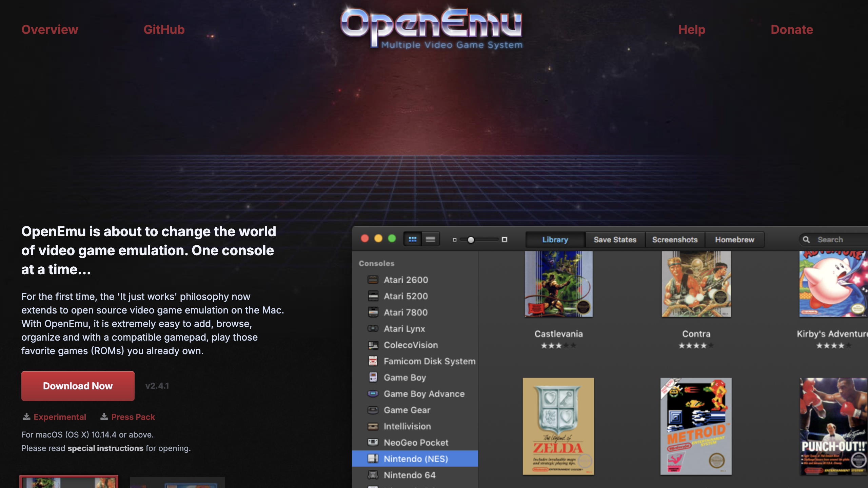Click the Download Now button
This screenshot has width=868, height=488.
point(78,386)
